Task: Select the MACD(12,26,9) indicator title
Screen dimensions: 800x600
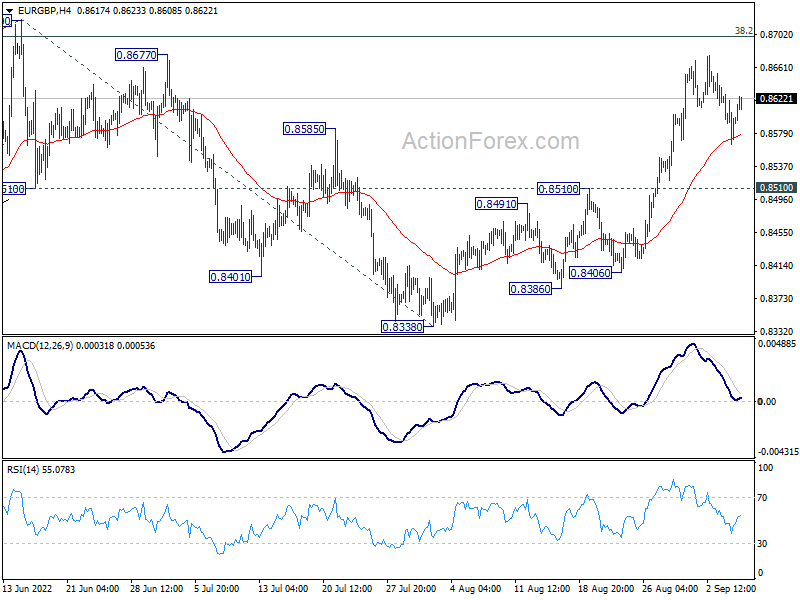Action: click(x=41, y=345)
